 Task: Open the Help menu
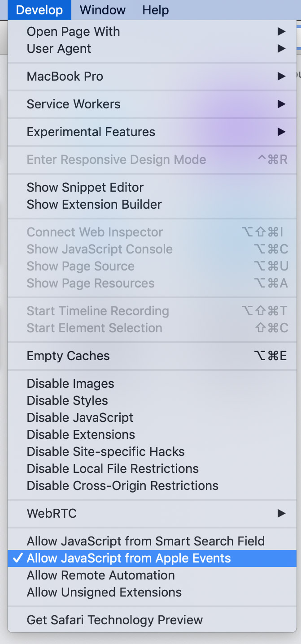tap(155, 9)
